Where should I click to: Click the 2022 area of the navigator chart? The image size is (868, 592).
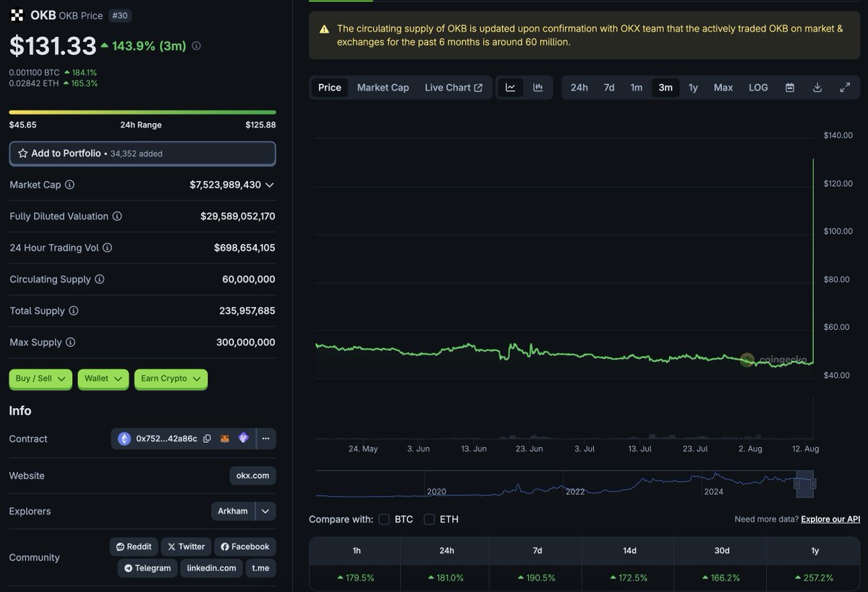pos(575,491)
